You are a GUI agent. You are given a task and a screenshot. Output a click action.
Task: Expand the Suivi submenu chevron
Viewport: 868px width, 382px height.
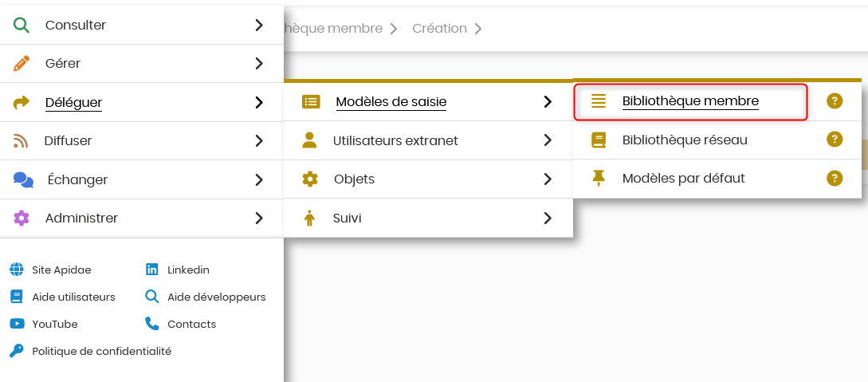(x=548, y=219)
